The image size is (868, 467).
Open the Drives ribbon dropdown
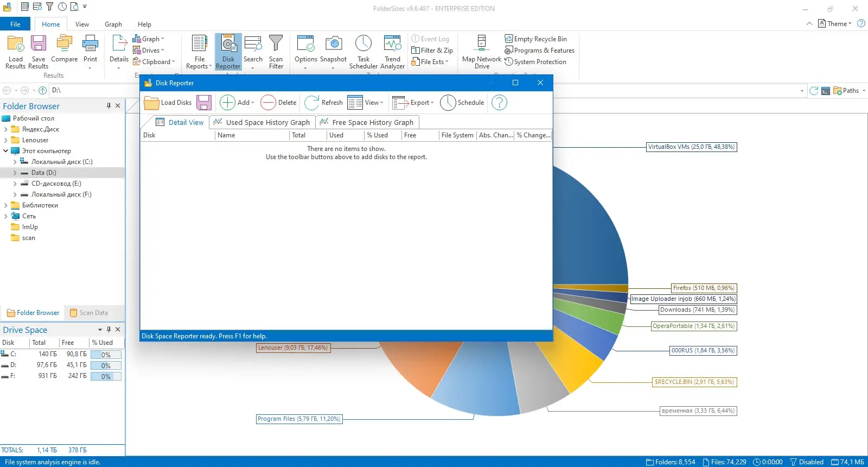point(148,51)
